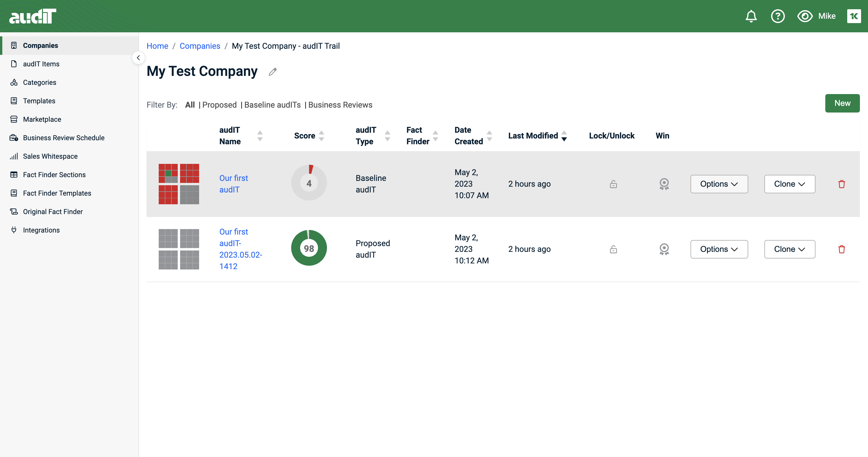
Task: Mark the Proposed audIT as a win
Action: coord(664,249)
